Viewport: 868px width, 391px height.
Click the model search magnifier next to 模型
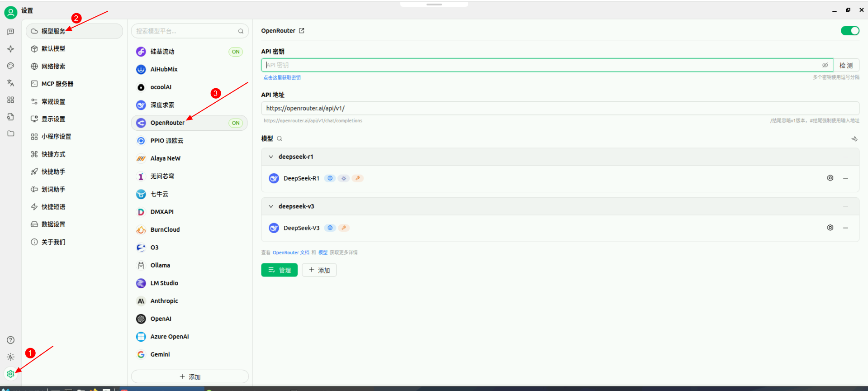(x=280, y=138)
